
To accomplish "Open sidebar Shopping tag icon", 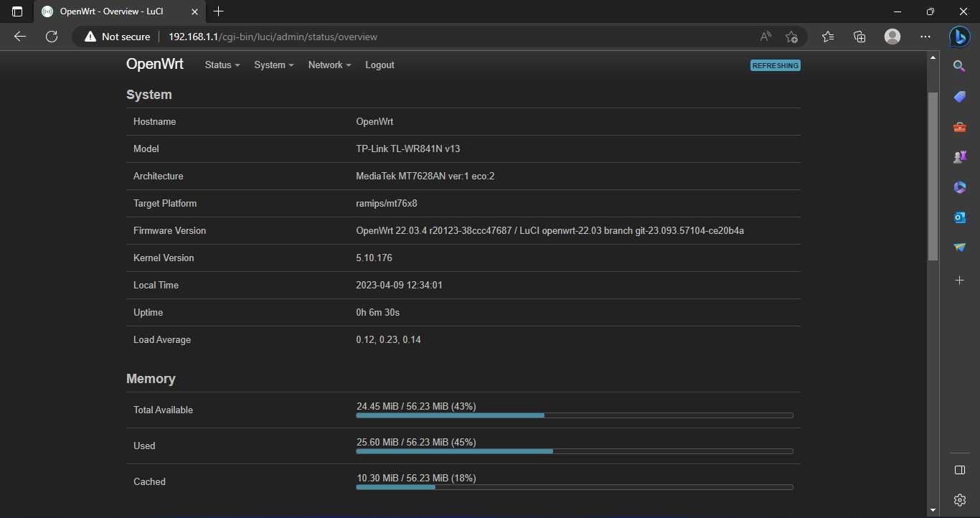I will point(960,96).
